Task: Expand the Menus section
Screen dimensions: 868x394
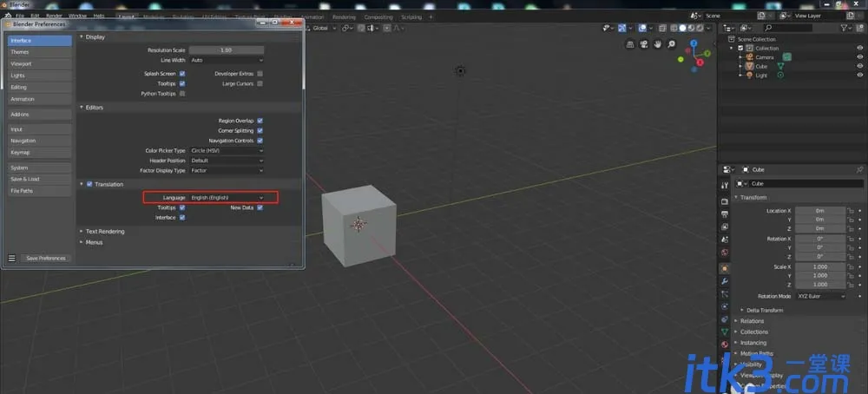Action: click(92, 242)
